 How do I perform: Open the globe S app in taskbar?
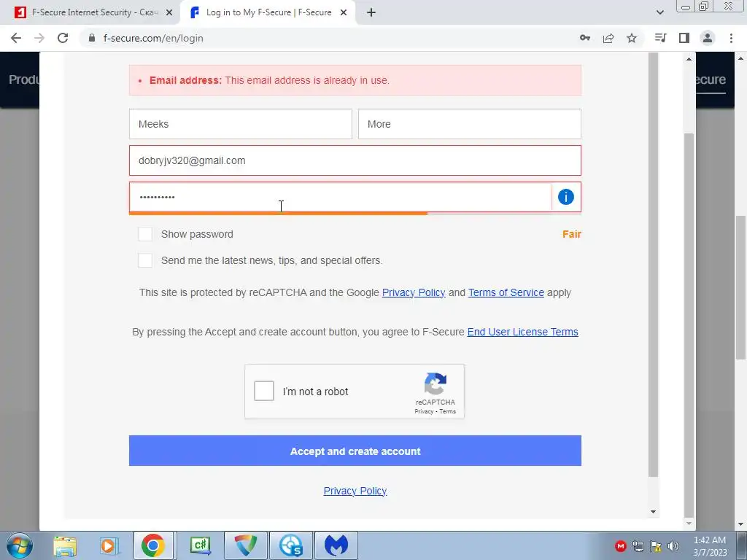click(x=291, y=545)
